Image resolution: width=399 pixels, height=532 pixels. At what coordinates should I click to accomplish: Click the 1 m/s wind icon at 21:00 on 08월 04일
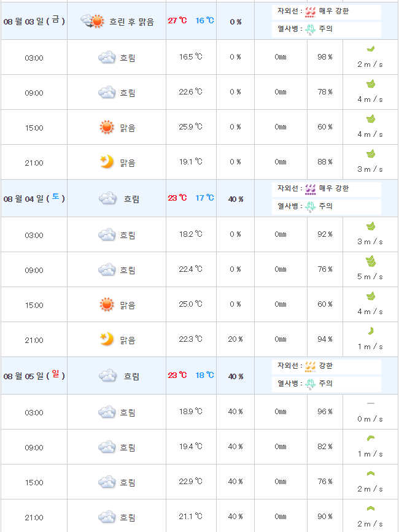(370, 331)
